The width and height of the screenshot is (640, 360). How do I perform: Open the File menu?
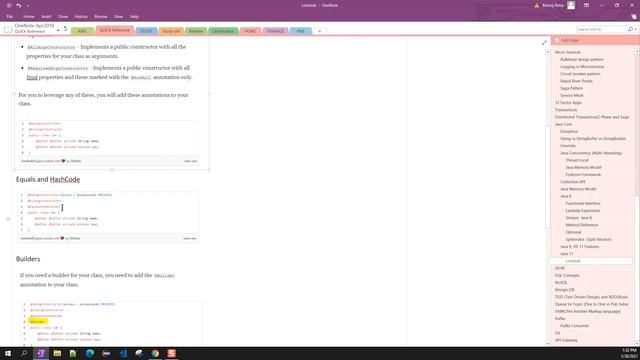pos(10,17)
